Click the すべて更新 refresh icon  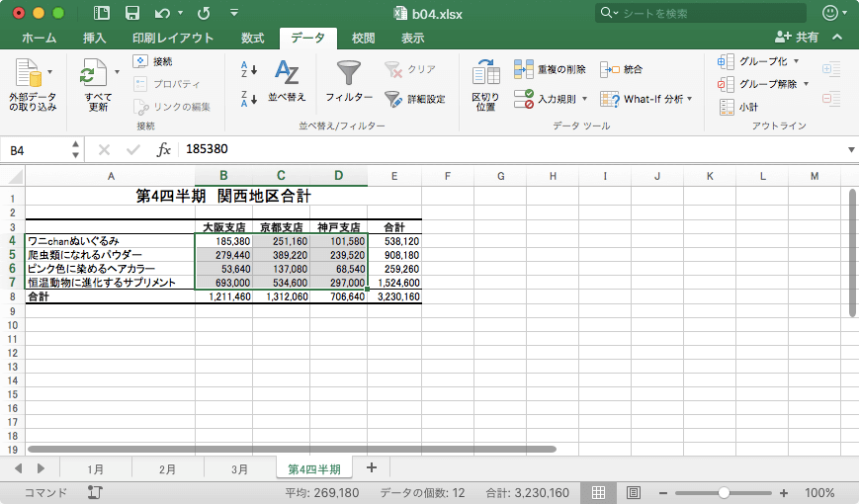94,73
